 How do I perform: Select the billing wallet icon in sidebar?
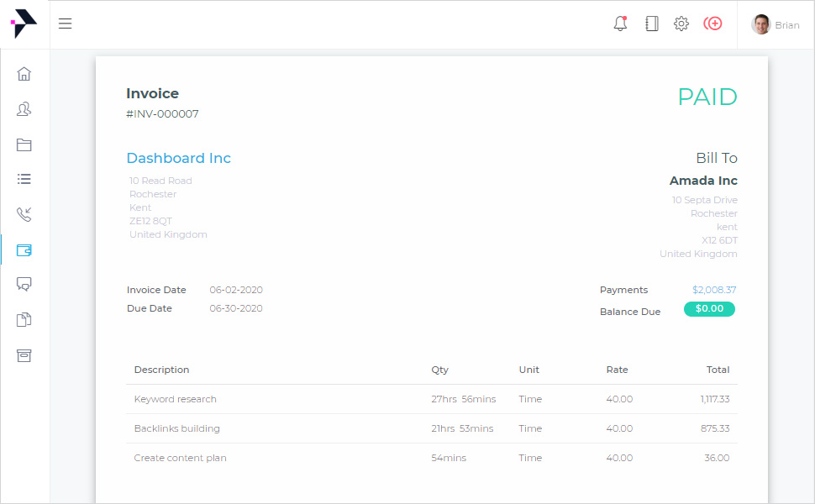pyautogui.click(x=24, y=249)
